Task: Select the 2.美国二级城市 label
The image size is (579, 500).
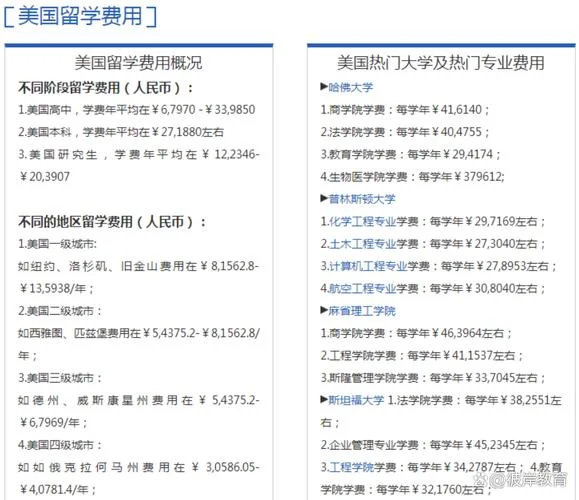Action: (x=60, y=311)
